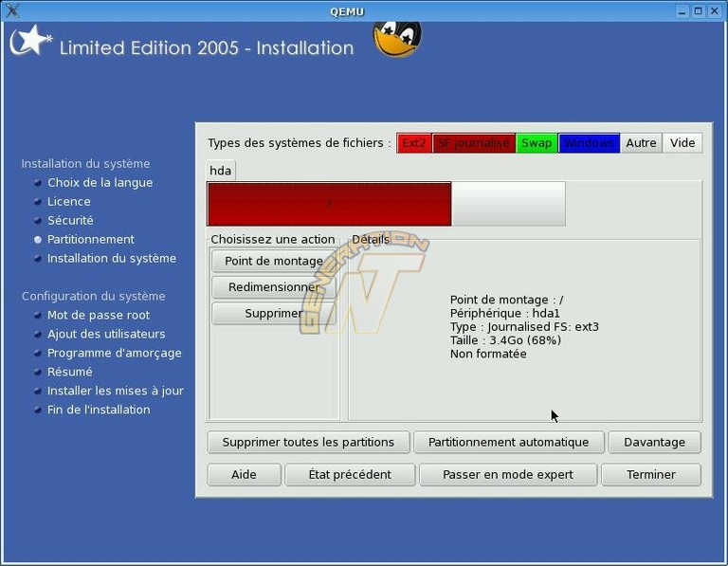Click the Ext2 filesystem type swatch
The width and height of the screenshot is (728, 566).
click(x=413, y=143)
